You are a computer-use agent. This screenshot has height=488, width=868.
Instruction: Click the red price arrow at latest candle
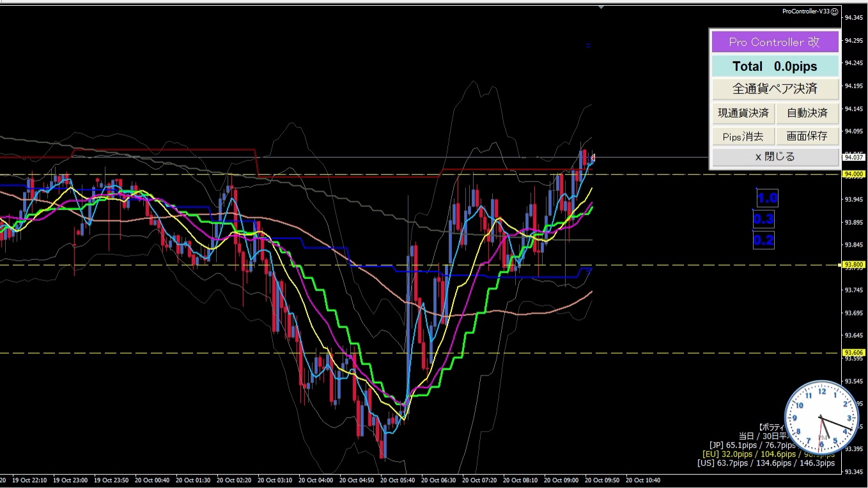coord(593,157)
